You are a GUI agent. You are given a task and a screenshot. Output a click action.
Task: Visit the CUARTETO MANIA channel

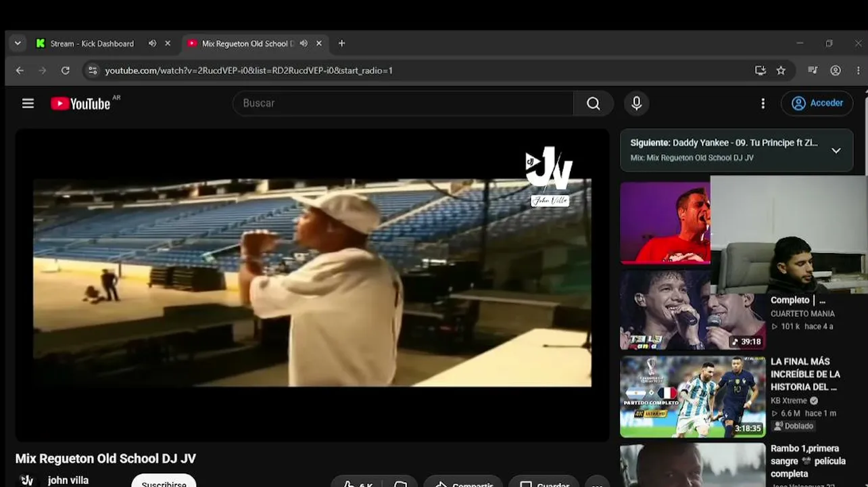pos(802,314)
